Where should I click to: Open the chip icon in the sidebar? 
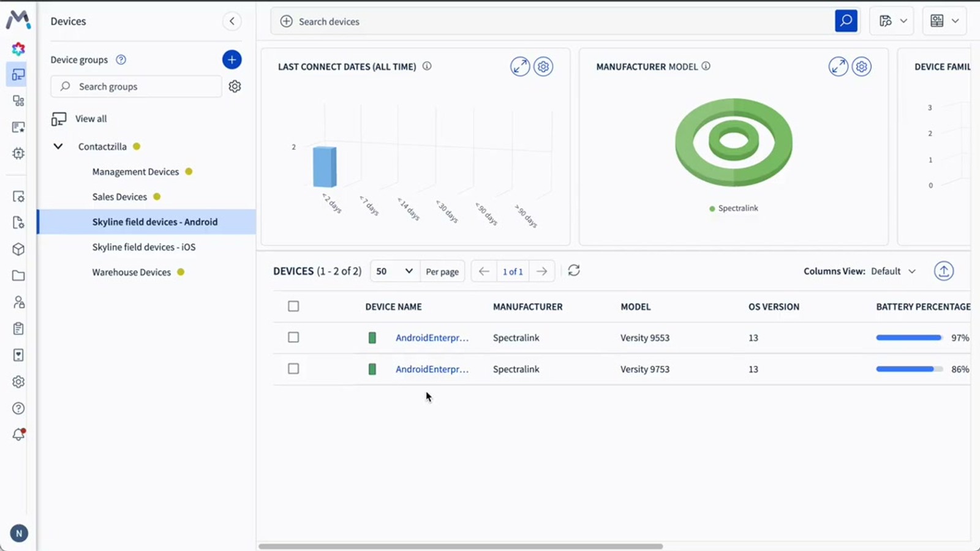(18, 154)
